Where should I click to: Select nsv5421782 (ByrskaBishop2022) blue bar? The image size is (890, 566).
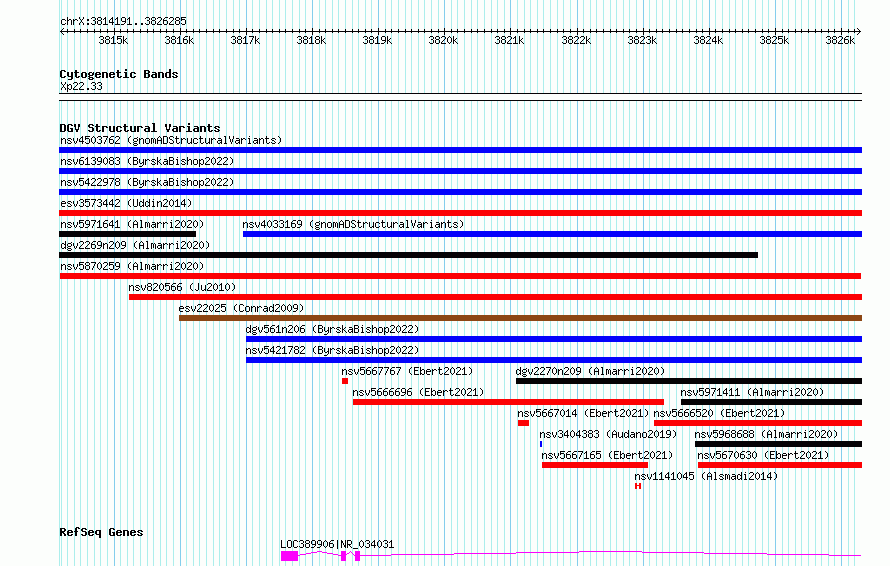554,360
